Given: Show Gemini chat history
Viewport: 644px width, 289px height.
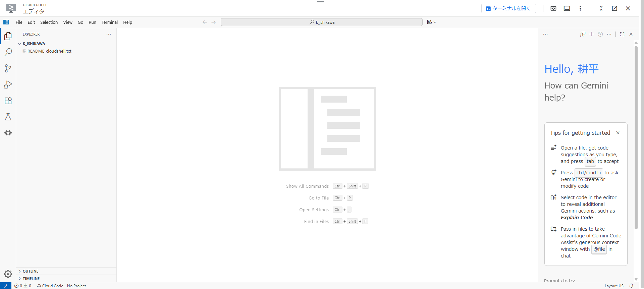Looking at the screenshot, I should pyautogui.click(x=600, y=34).
